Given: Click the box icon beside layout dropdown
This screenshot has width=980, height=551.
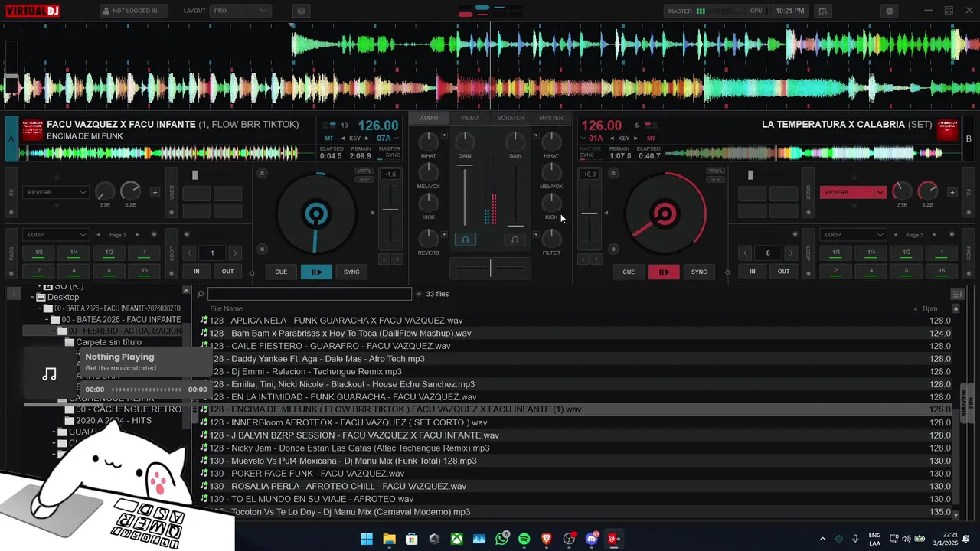Looking at the screenshot, I should [301, 11].
